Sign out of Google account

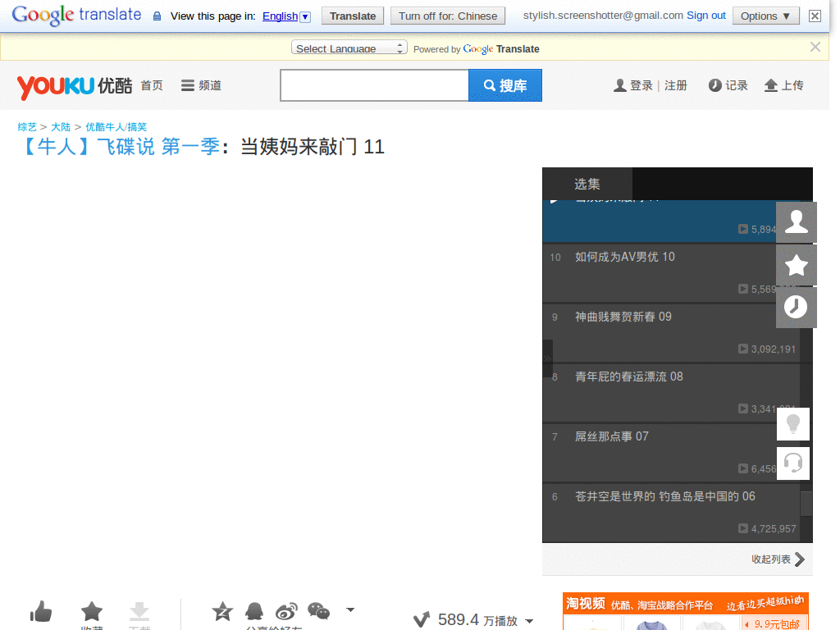(x=705, y=14)
